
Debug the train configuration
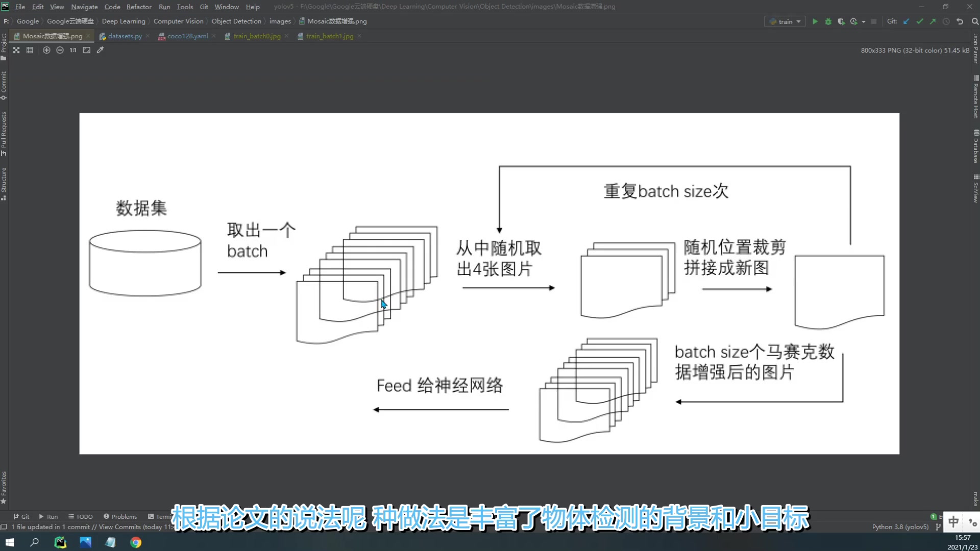[828, 21]
